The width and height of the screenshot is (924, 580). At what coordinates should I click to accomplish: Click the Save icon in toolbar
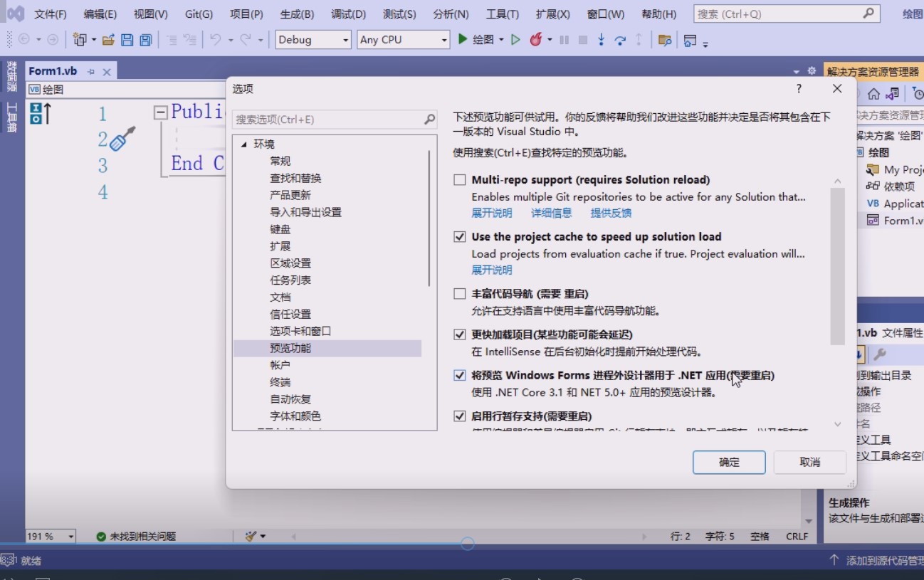point(127,40)
